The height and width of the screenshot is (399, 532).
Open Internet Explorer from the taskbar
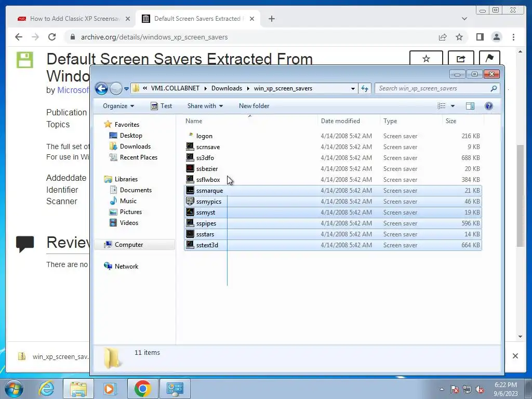click(x=46, y=389)
